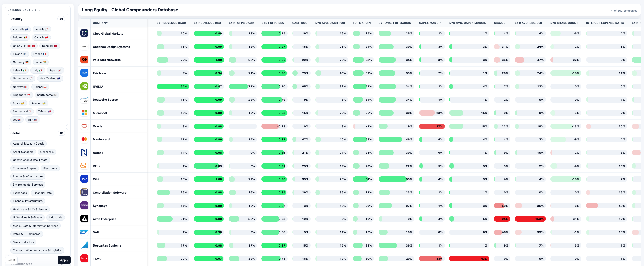
Task: Select the IT Services & Software sector chip
Action: click(27, 217)
